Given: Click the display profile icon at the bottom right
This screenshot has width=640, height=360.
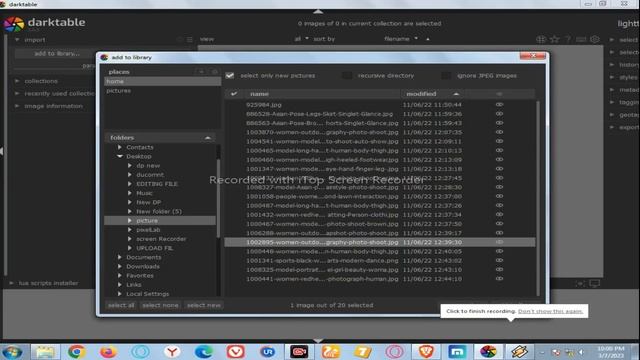Looking at the screenshot, I should click(x=594, y=283).
